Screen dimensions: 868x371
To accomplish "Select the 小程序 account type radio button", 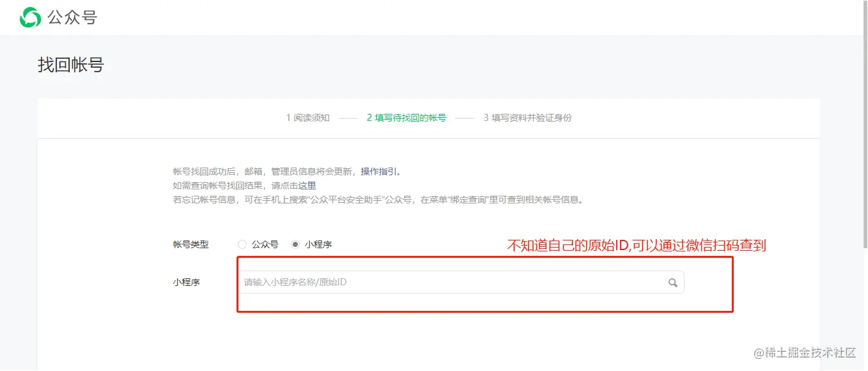I will point(295,244).
